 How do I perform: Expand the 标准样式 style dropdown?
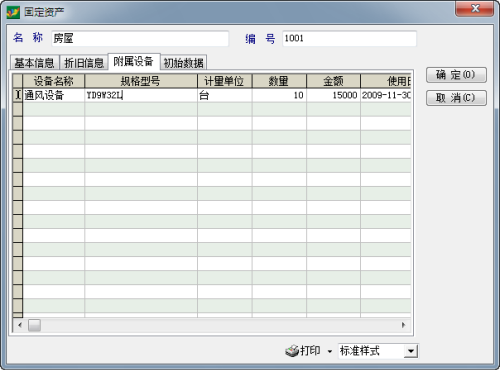tap(411, 351)
